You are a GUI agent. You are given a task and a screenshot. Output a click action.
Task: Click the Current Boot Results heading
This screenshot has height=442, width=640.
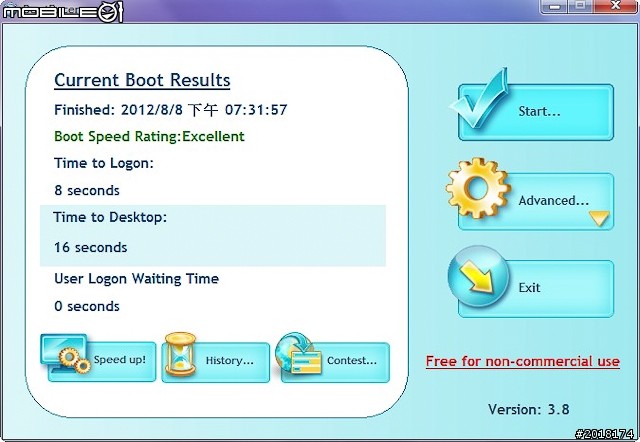coord(142,80)
